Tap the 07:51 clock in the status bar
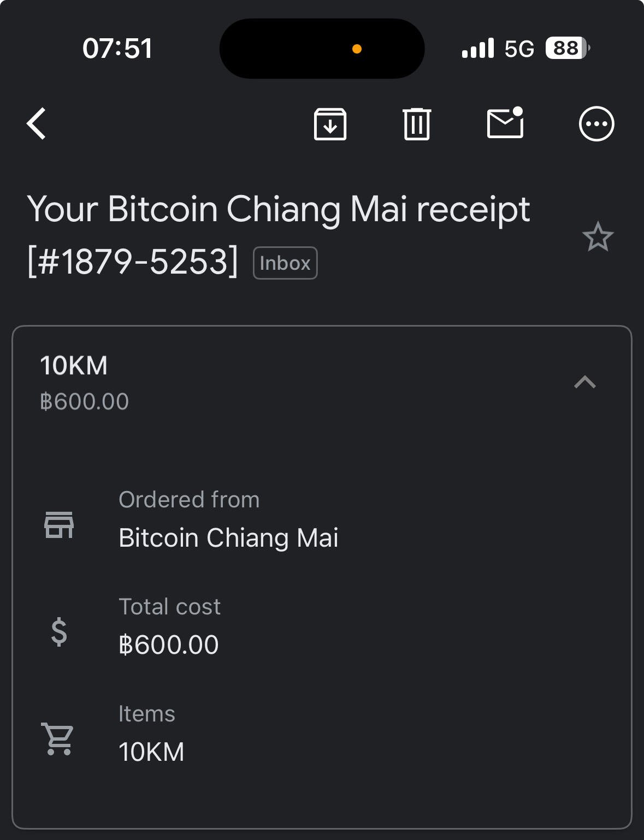Viewport: 644px width, 840px height. point(117,48)
